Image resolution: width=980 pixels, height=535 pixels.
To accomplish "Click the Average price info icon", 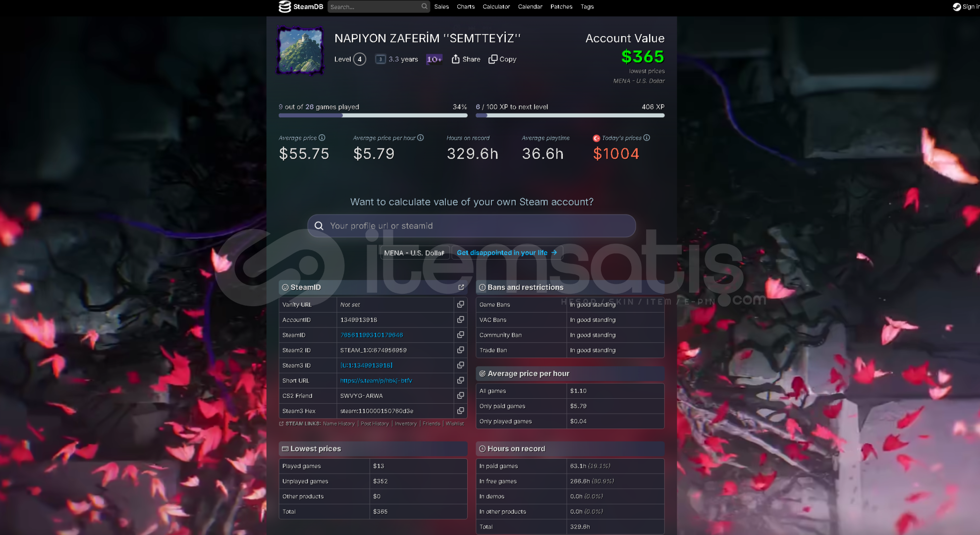I will click(x=322, y=138).
